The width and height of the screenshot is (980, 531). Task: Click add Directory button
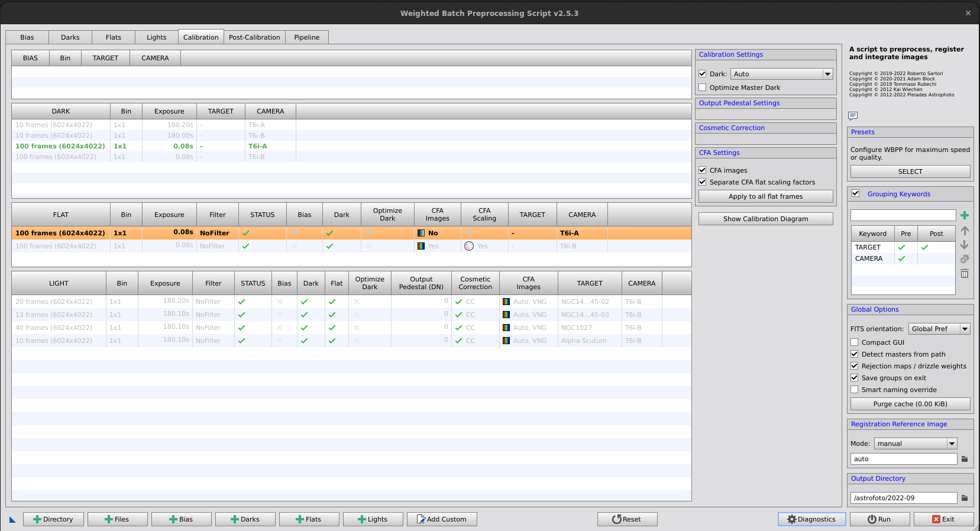pyautogui.click(x=53, y=519)
